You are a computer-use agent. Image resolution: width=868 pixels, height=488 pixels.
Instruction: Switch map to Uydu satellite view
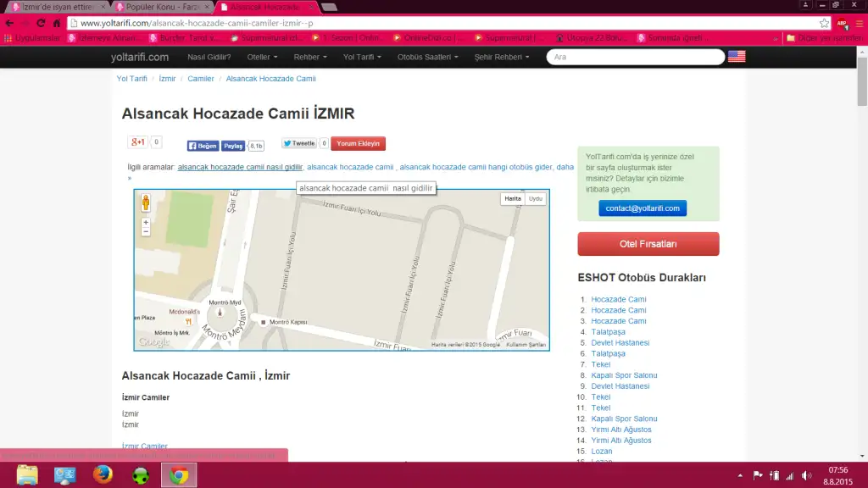(535, 199)
